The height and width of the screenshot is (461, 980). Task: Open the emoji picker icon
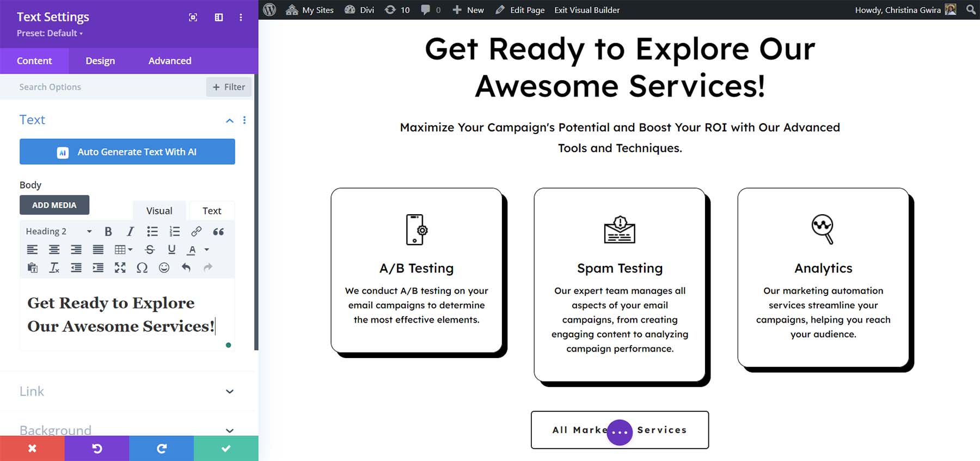164,268
